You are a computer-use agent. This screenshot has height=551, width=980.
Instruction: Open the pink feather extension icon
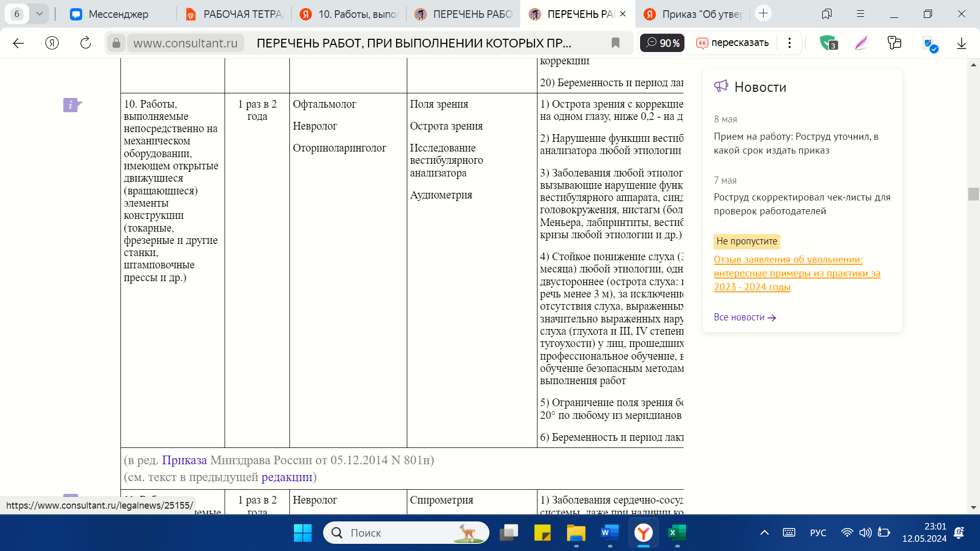[x=862, y=43]
